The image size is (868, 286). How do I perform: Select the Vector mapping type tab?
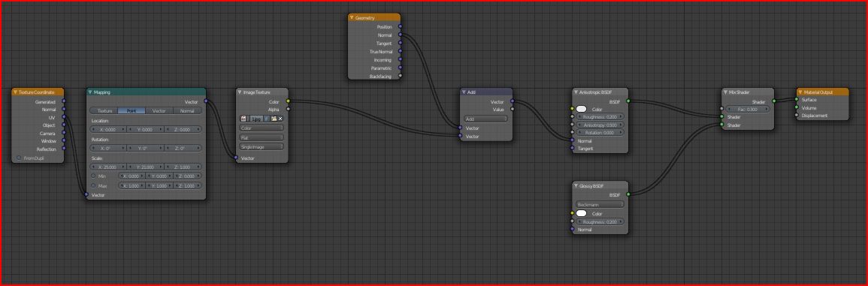[x=159, y=110]
